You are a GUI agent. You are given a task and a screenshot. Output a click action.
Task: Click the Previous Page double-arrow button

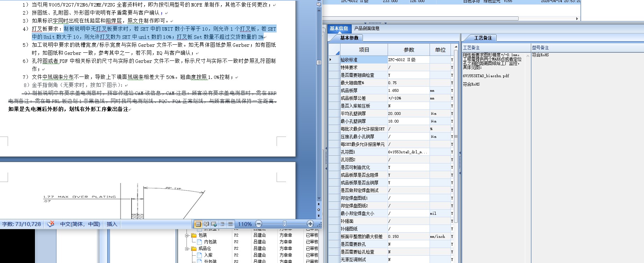click(x=319, y=204)
